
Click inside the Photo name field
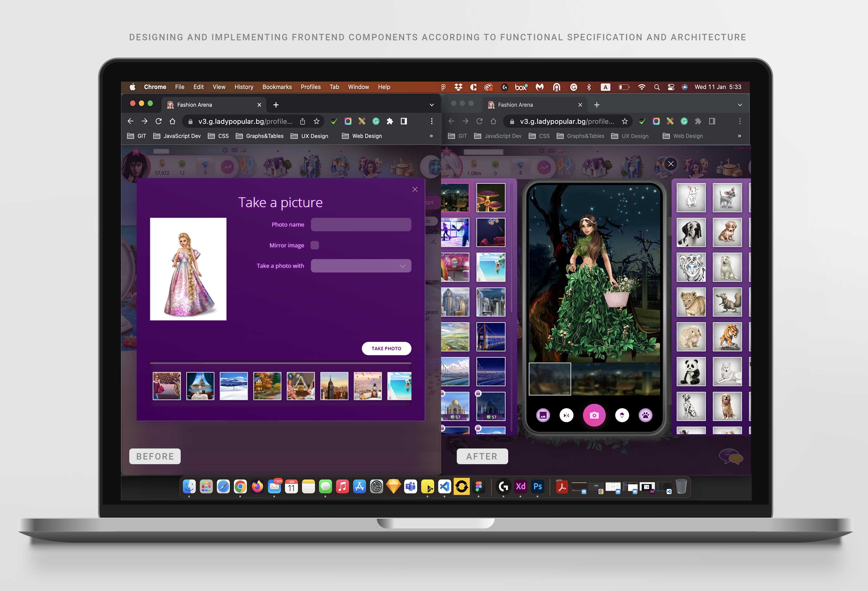(361, 224)
